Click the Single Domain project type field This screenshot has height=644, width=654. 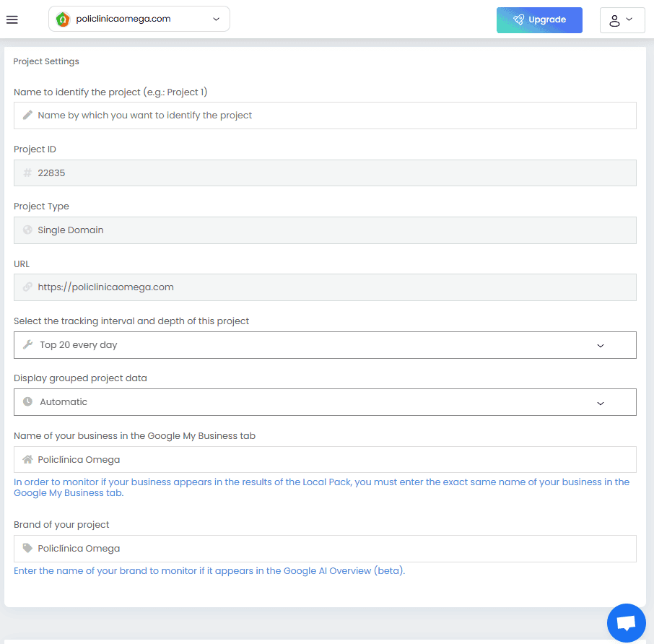coord(325,230)
